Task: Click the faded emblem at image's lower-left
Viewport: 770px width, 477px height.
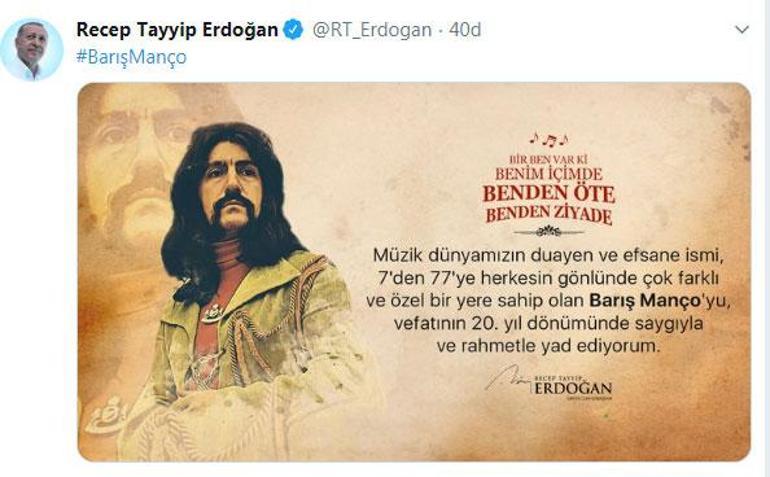Action: 106,417
